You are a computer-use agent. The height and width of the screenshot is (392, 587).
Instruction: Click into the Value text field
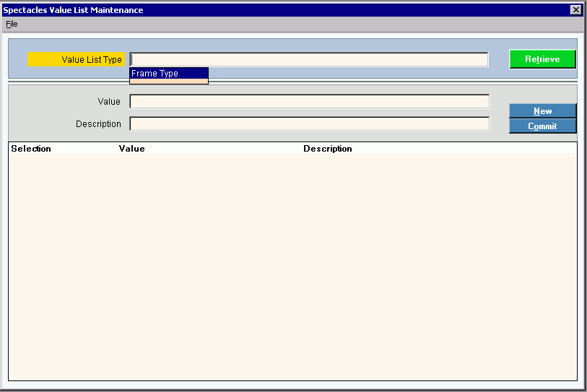[309, 102]
